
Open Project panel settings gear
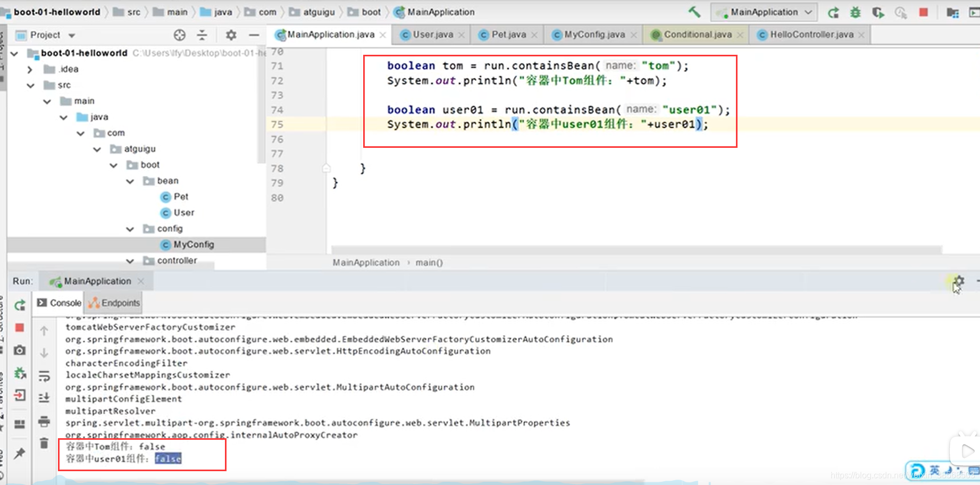click(x=231, y=35)
